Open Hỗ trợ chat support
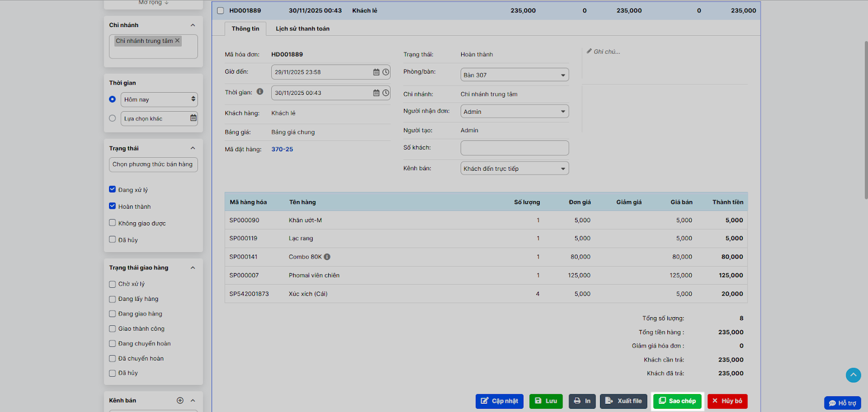The height and width of the screenshot is (412, 868). point(843,403)
